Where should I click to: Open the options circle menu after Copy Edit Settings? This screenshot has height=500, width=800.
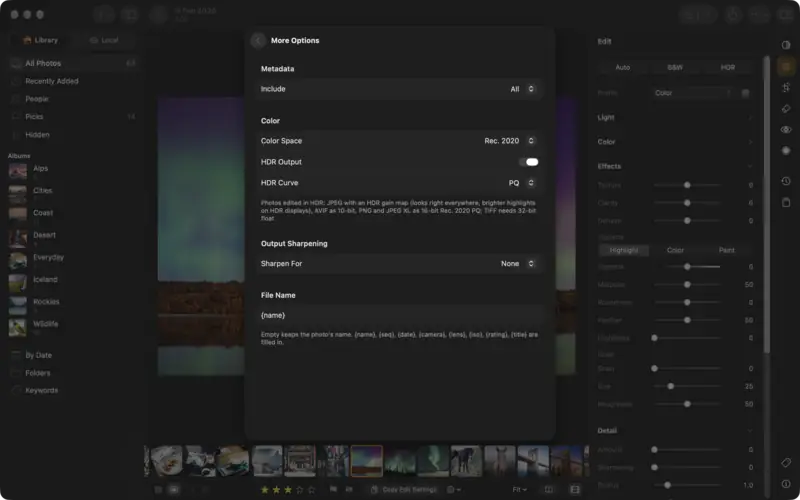[x=454, y=490]
